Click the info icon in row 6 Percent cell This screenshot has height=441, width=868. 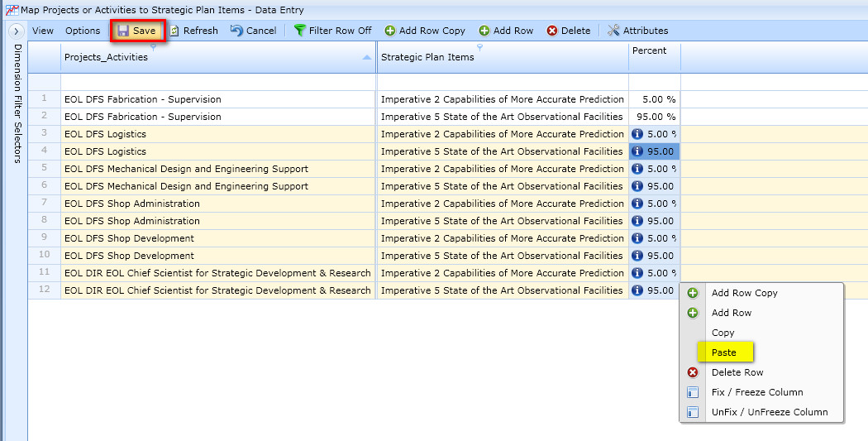(637, 186)
